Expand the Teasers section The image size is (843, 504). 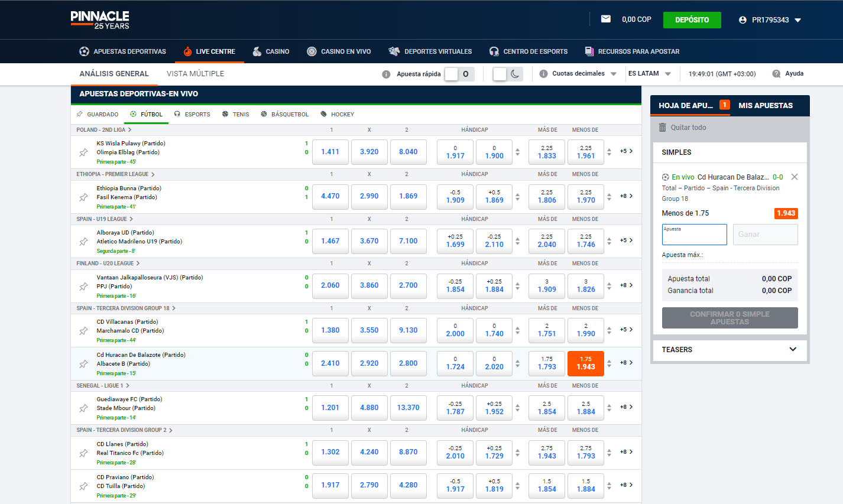coord(730,349)
